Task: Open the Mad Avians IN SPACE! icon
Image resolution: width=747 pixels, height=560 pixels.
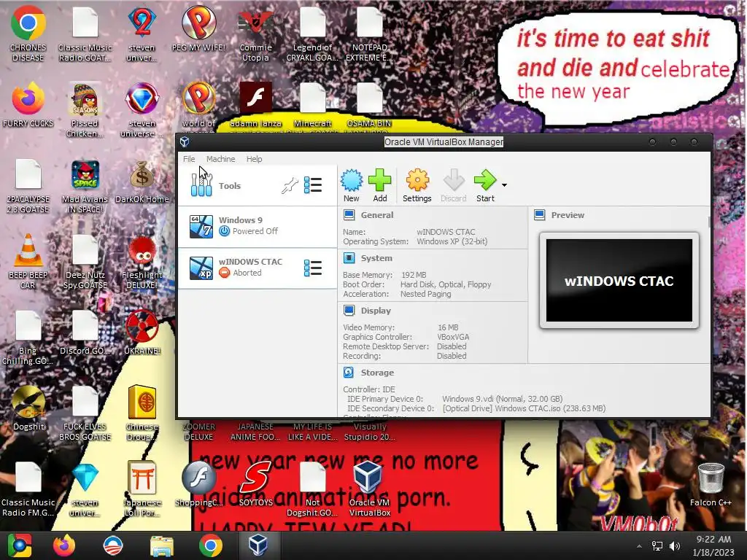Action: pos(85,186)
